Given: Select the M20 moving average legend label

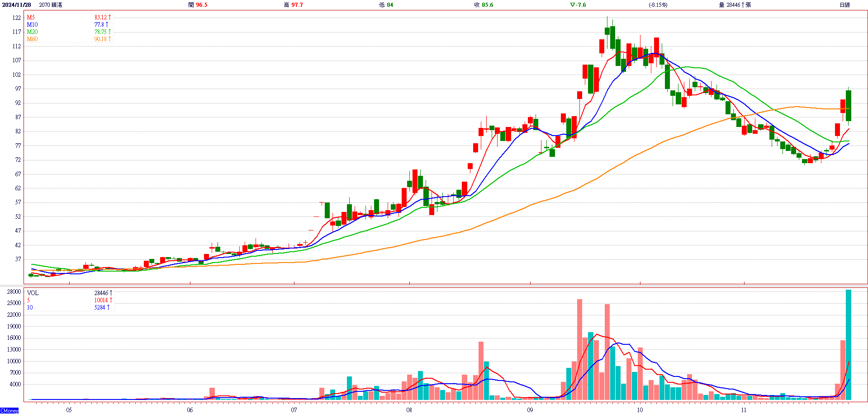Looking at the screenshot, I should coord(32,32).
